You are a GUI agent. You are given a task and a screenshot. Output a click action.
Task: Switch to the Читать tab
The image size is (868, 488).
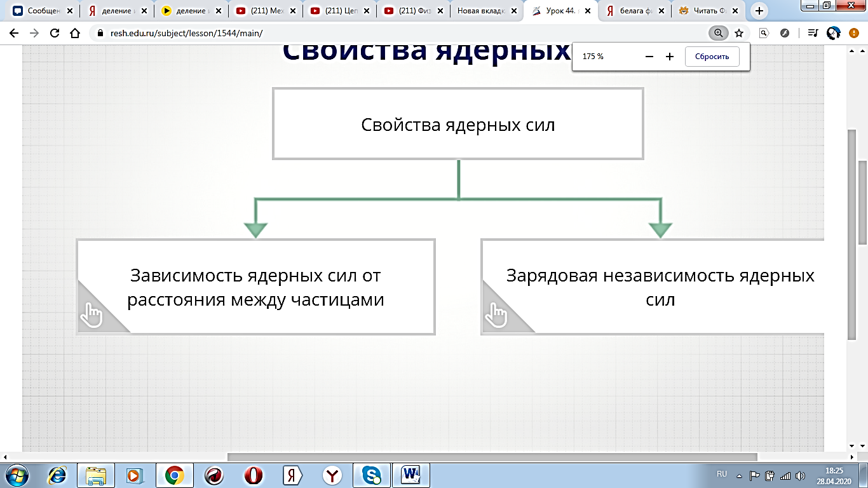click(708, 11)
